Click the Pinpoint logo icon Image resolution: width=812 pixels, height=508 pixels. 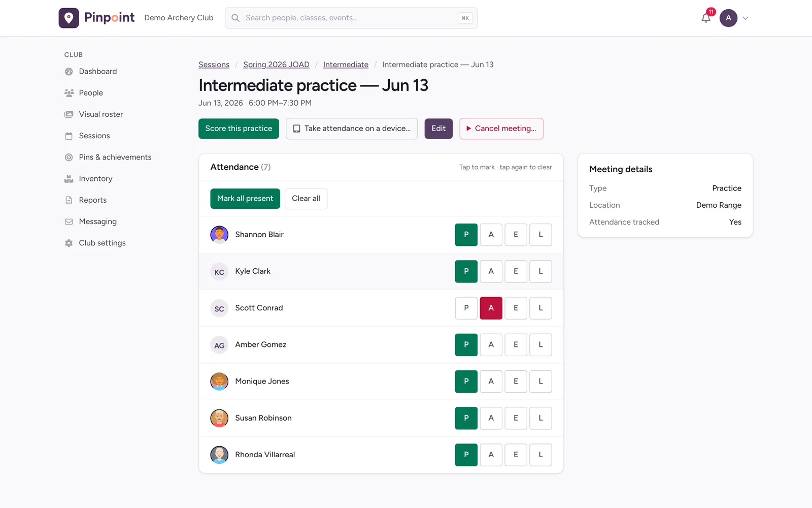point(69,18)
